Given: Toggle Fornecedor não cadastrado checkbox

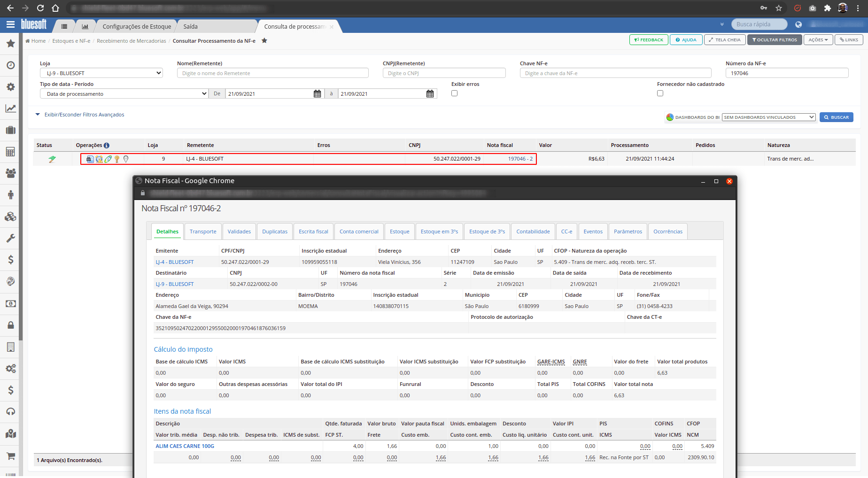Looking at the screenshot, I should [x=660, y=93].
